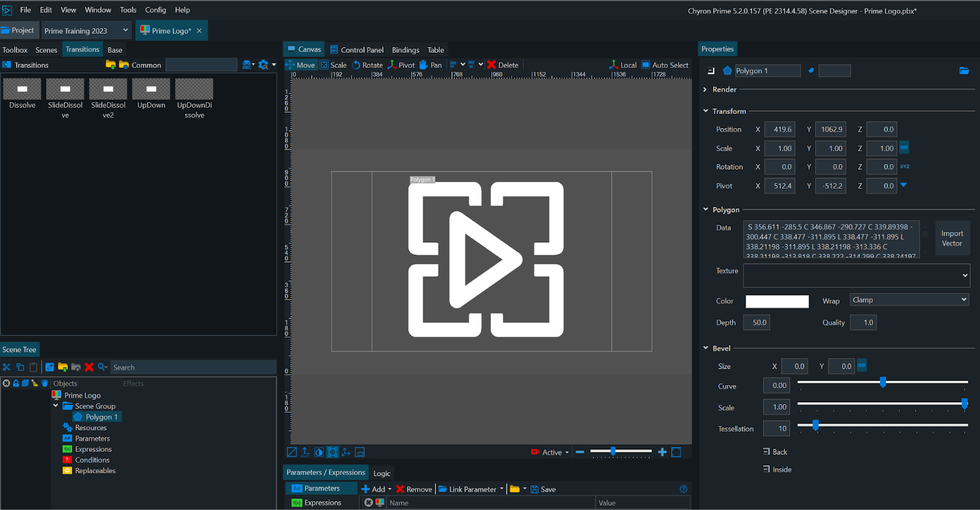Toggle the Auto Select option

pyautogui.click(x=665, y=65)
